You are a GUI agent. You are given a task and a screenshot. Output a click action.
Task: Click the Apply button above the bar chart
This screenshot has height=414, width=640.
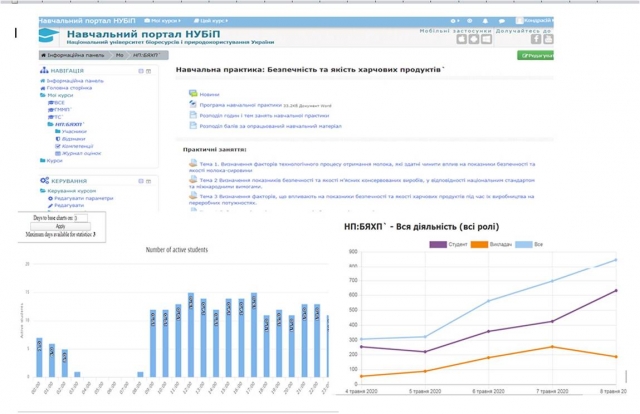click(60, 226)
